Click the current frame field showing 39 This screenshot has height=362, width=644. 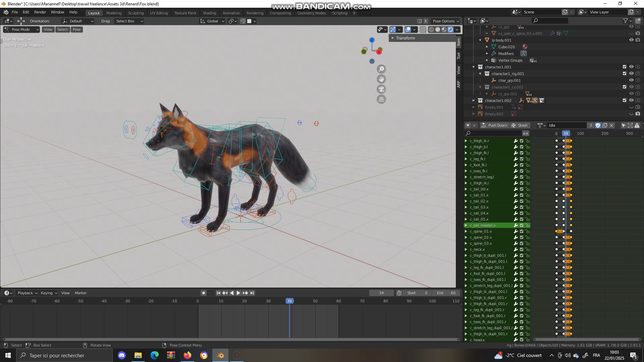381,293
